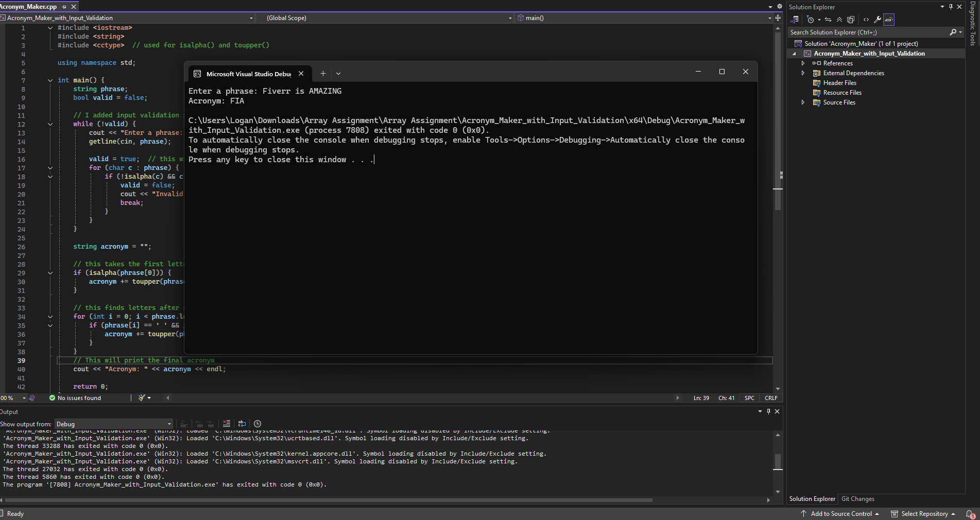Click the View Code brackets icon
980x520 pixels.
pos(866,20)
